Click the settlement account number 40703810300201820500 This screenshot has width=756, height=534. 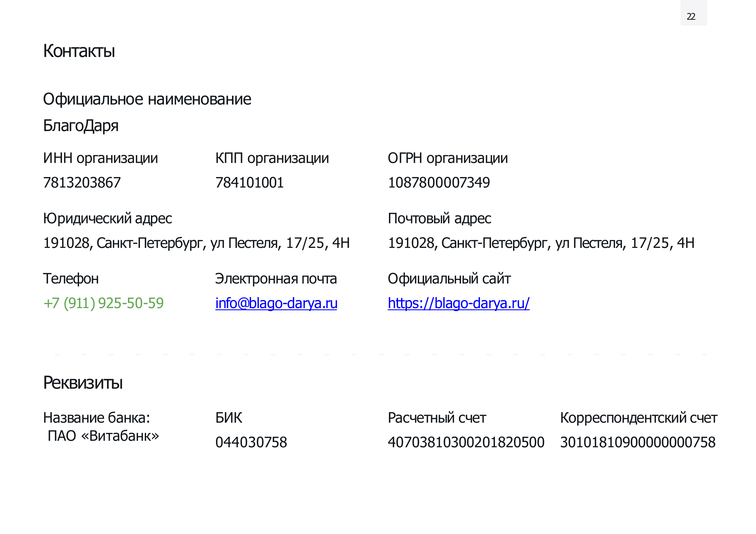(x=466, y=442)
